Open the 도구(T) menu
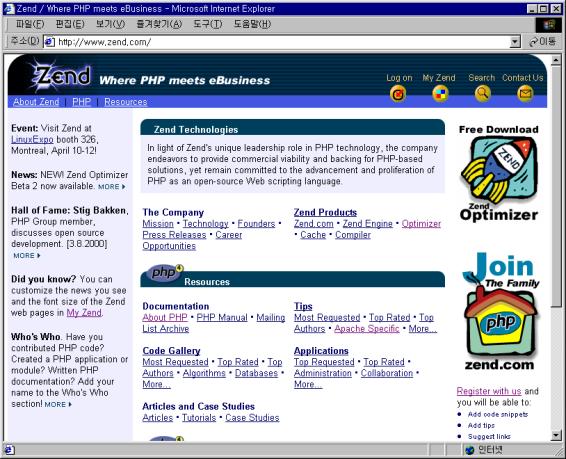566x459 pixels. coord(208,24)
